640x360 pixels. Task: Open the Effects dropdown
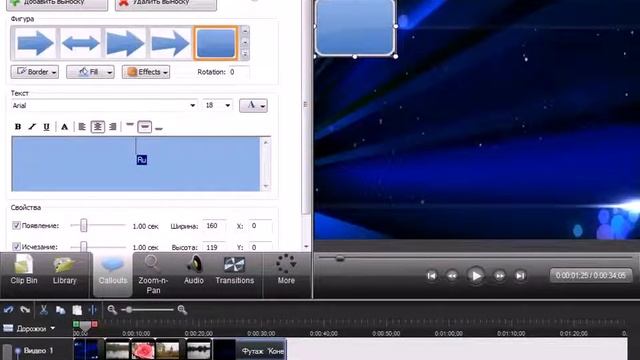pos(146,72)
